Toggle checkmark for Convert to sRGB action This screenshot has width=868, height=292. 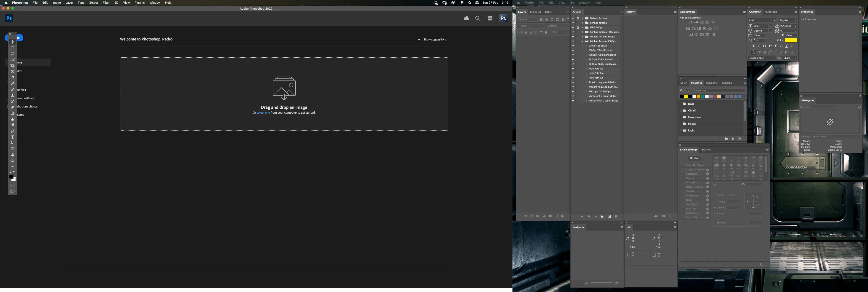point(573,46)
